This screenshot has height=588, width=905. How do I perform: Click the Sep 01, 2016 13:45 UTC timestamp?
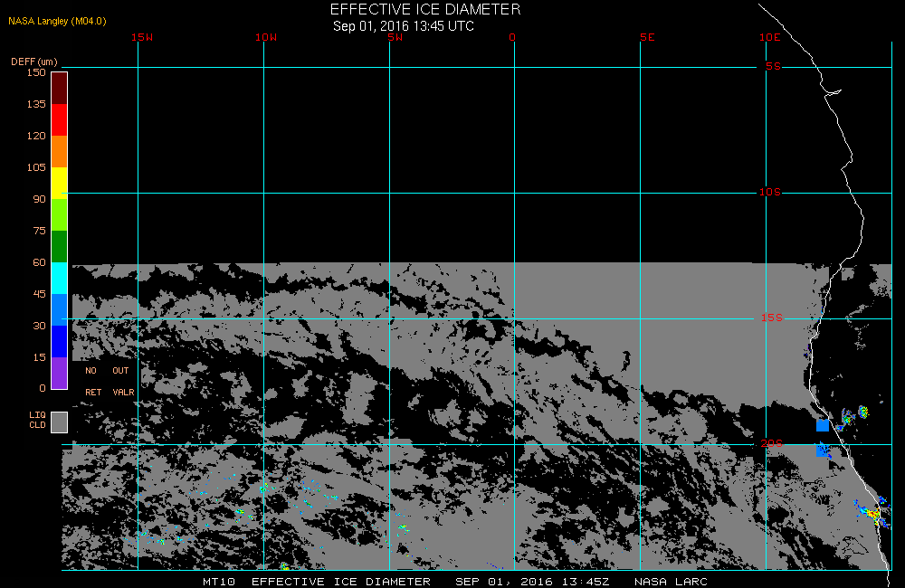[x=404, y=26]
